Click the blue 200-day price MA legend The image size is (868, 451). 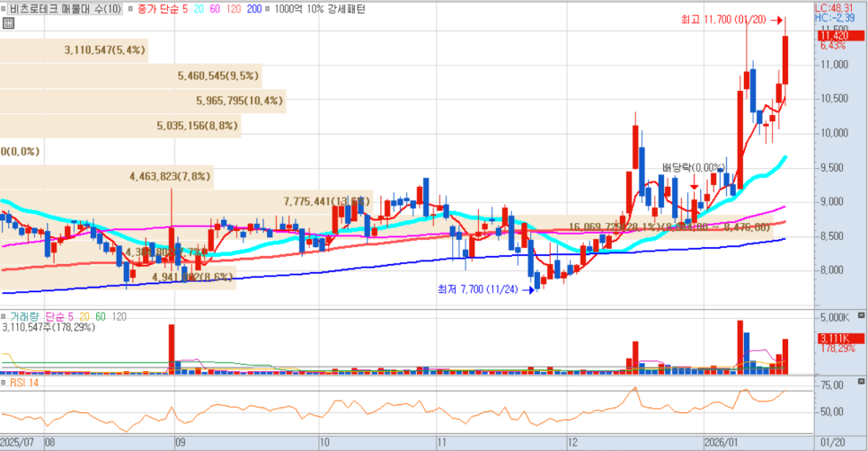(x=254, y=9)
